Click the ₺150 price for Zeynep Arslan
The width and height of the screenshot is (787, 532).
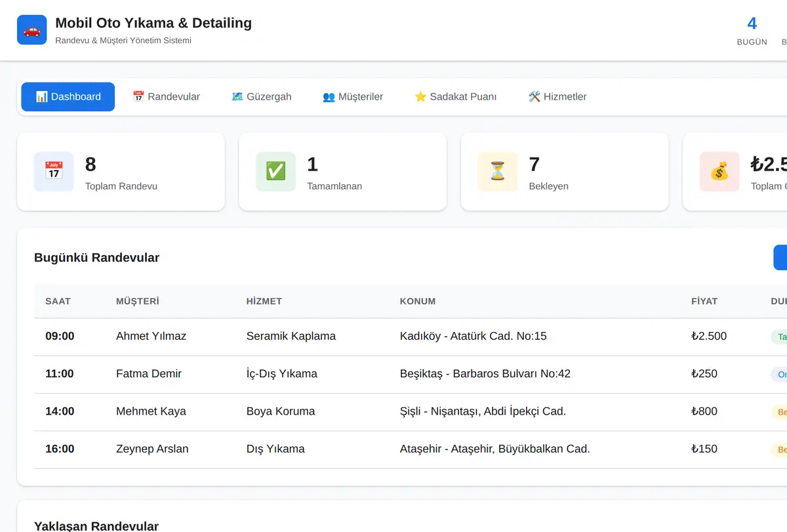coord(704,449)
